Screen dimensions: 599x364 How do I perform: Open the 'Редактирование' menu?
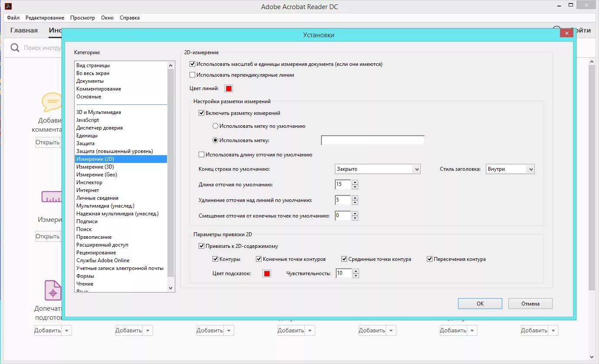pos(45,18)
